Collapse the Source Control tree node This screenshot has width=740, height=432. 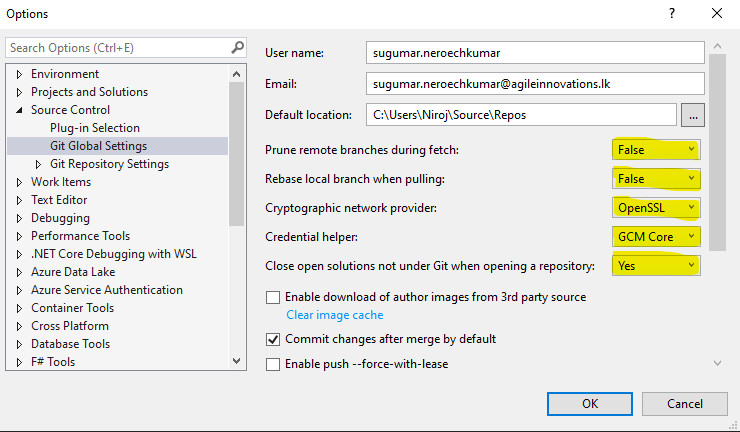click(19, 110)
